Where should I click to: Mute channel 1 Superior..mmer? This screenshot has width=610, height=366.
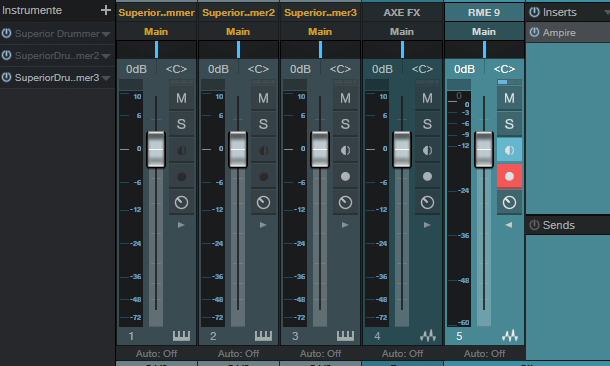(x=181, y=98)
